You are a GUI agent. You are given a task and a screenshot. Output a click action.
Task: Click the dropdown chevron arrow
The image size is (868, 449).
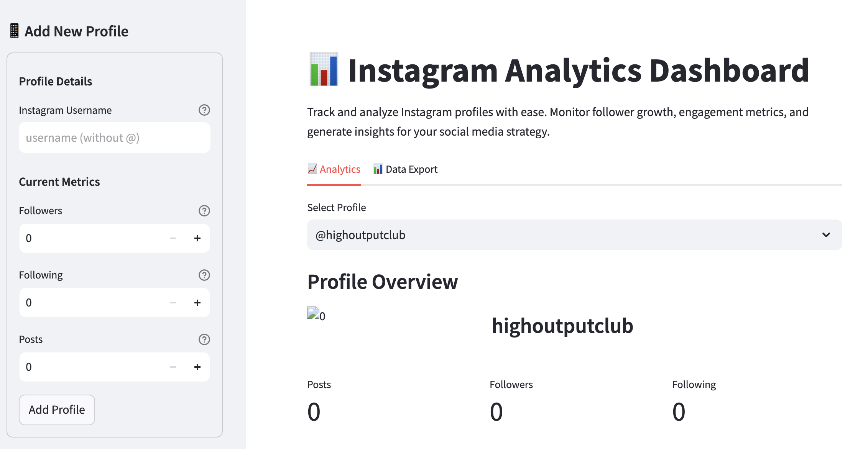click(x=826, y=235)
